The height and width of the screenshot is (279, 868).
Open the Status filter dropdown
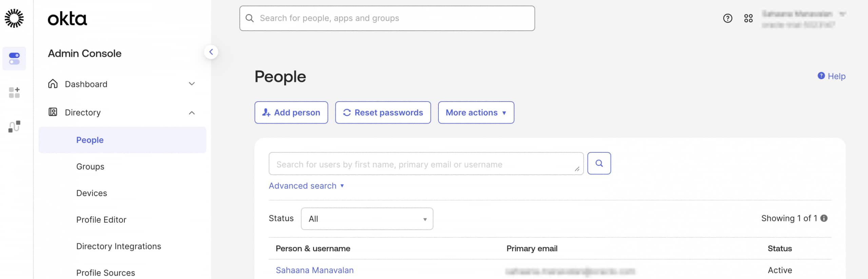[x=366, y=219]
